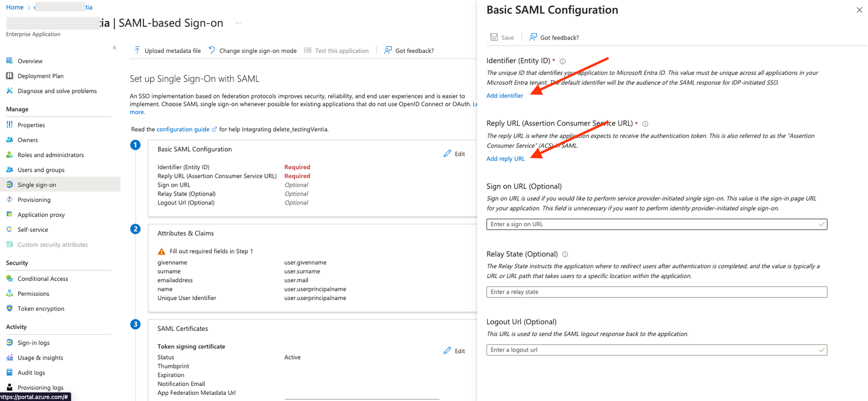Open the configuration guide link
This screenshot has height=401, width=868.
183,129
